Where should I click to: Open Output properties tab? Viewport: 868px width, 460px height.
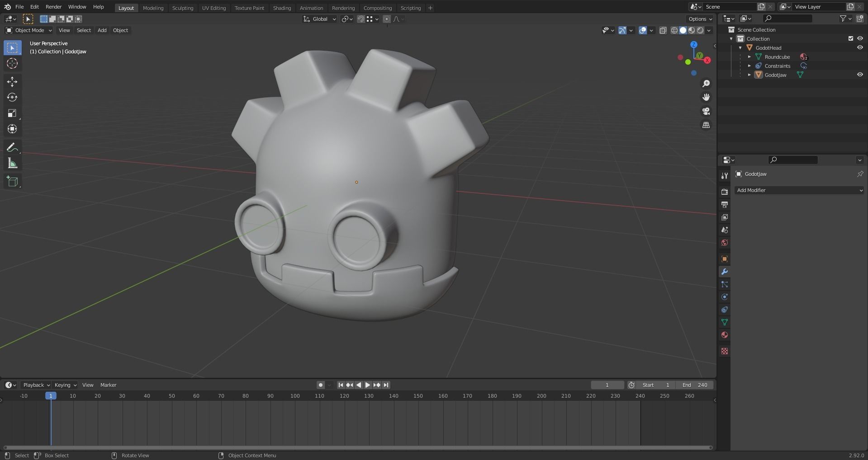[x=724, y=204]
